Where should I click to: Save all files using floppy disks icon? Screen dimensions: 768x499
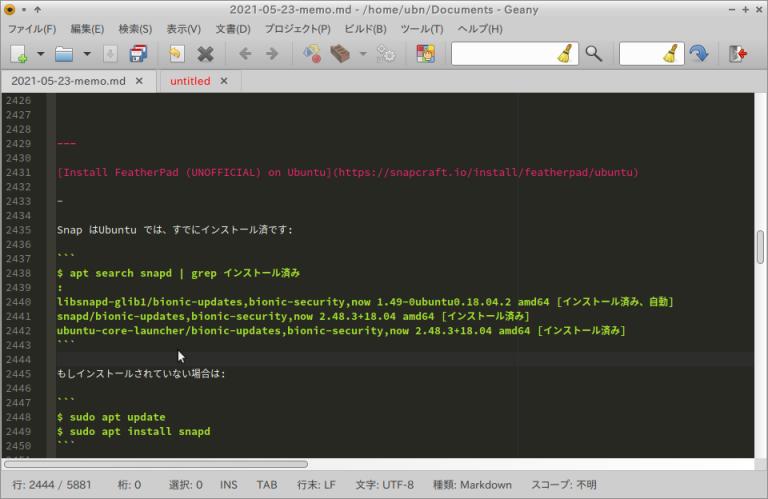(x=139, y=54)
